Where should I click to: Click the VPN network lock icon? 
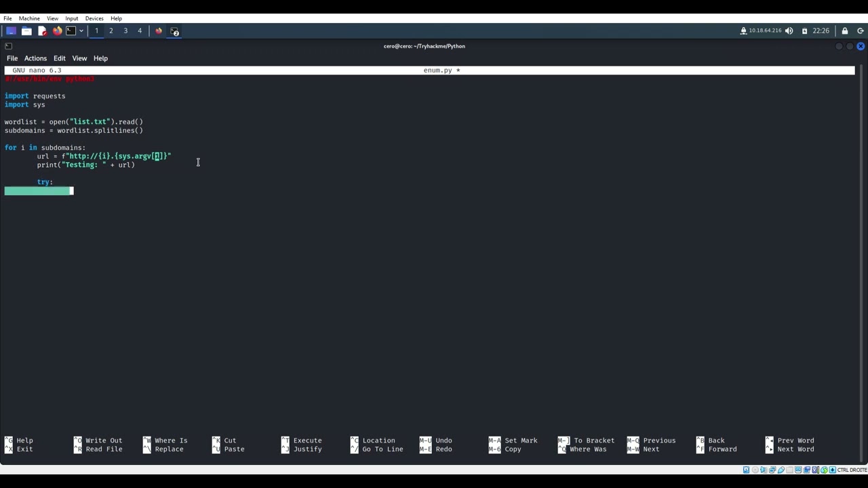743,31
